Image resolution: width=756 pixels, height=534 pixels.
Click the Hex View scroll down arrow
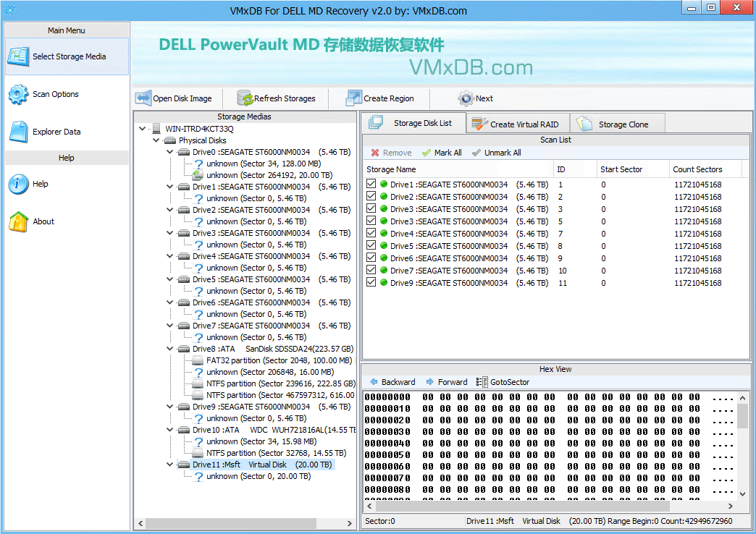click(742, 493)
